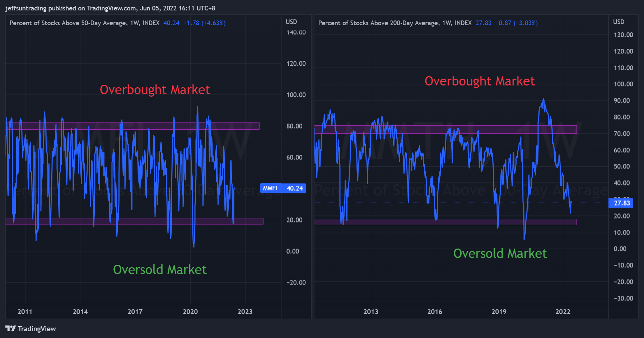Click the 50-Day Average chart title
Image resolution: width=644 pixels, height=338 pixels.
click(84, 23)
